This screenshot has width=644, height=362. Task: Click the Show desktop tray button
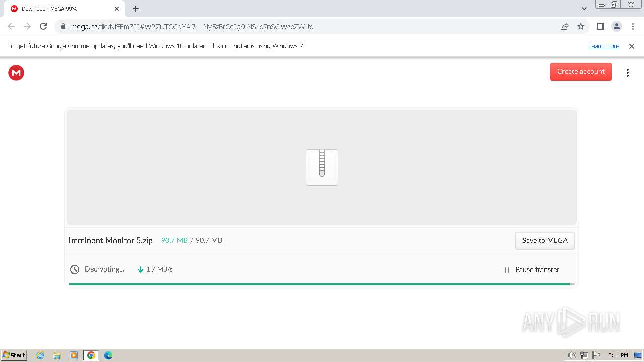[638, 355]
